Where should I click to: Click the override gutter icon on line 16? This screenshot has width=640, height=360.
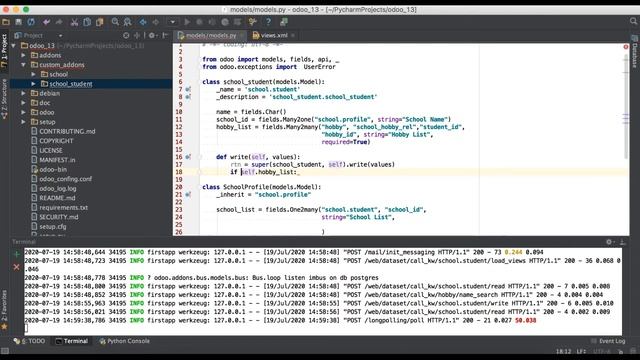click(x=188, y=157)
